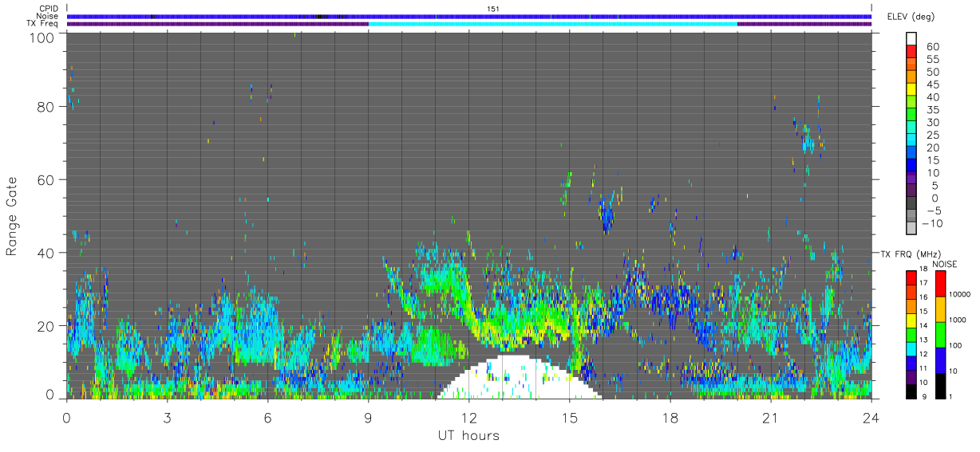The image size is (980, 452).
Task: Click the "55" label on ELEV color bar
Action: (x=933, y=60)
